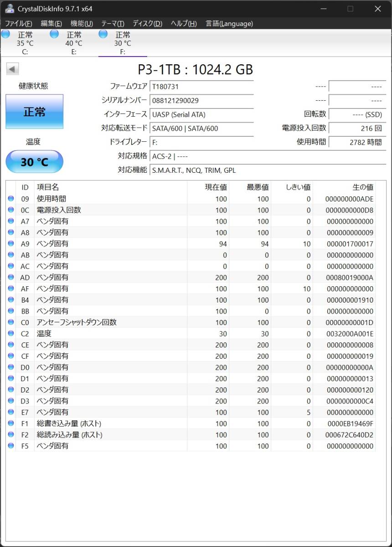Click status orb of attribute B4 row
This screenshot has height=547, width=392.
point(11,300)
